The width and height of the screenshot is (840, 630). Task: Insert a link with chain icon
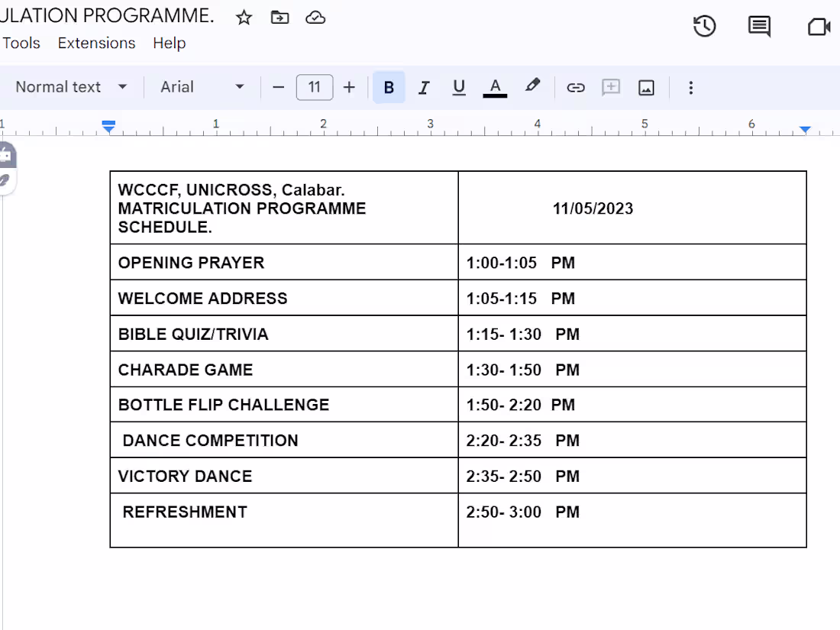[575, 87]
